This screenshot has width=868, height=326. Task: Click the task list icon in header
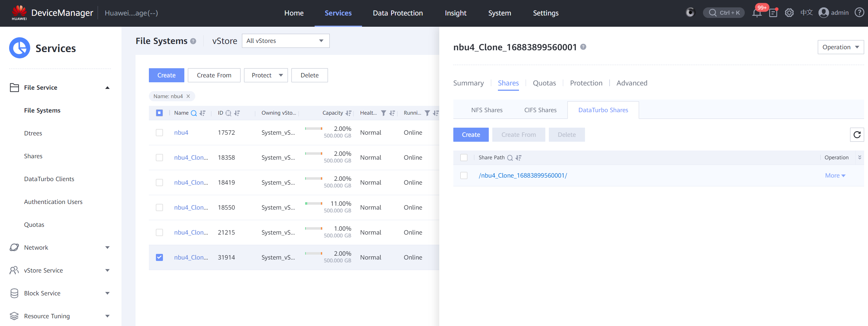(773, 13)
